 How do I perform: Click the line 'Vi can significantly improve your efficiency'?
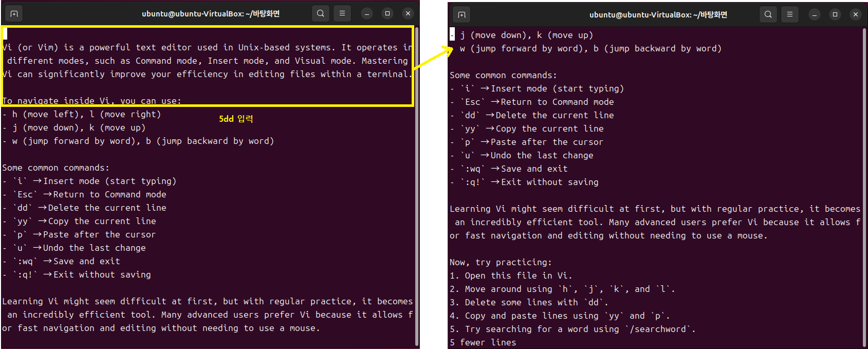[x=208, y=74]
